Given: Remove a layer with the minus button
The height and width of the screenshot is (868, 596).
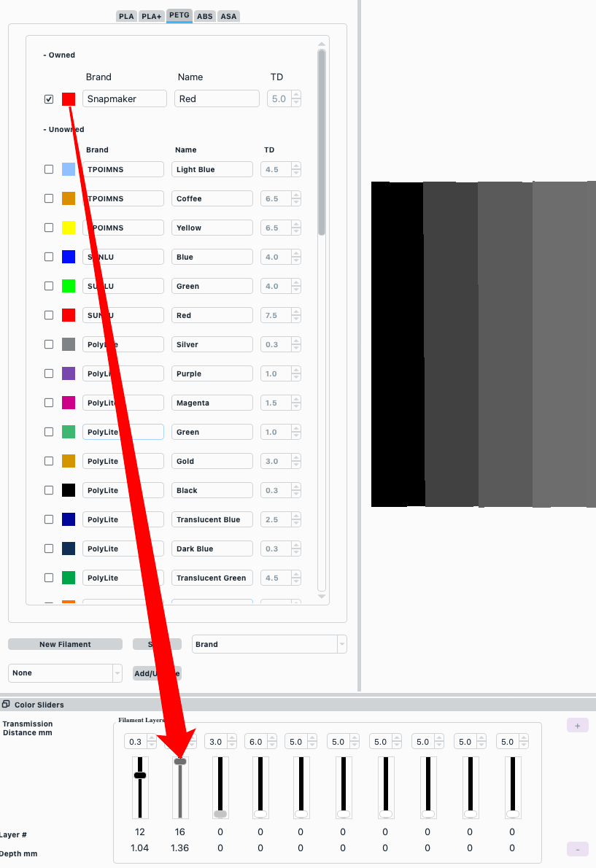Looking at the screenshot, I should pos(577,849).
